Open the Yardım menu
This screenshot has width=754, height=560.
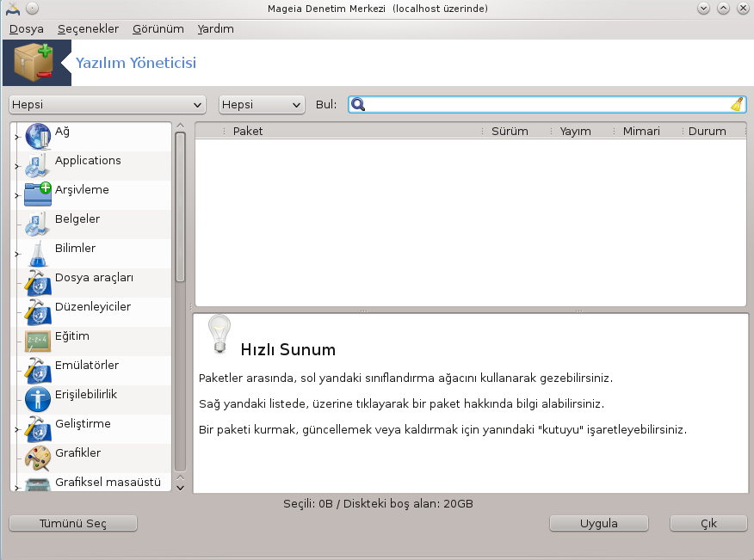coord(215,29)
